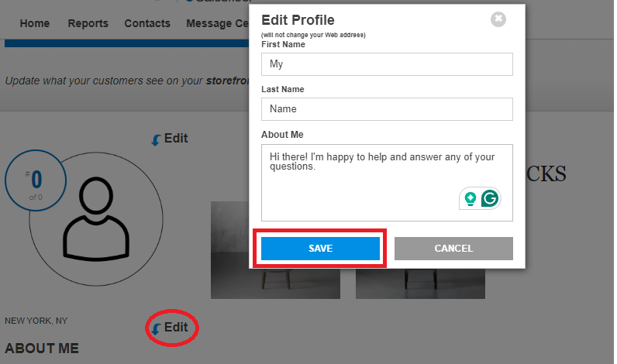Save the profile changes

tap(320, 249)
